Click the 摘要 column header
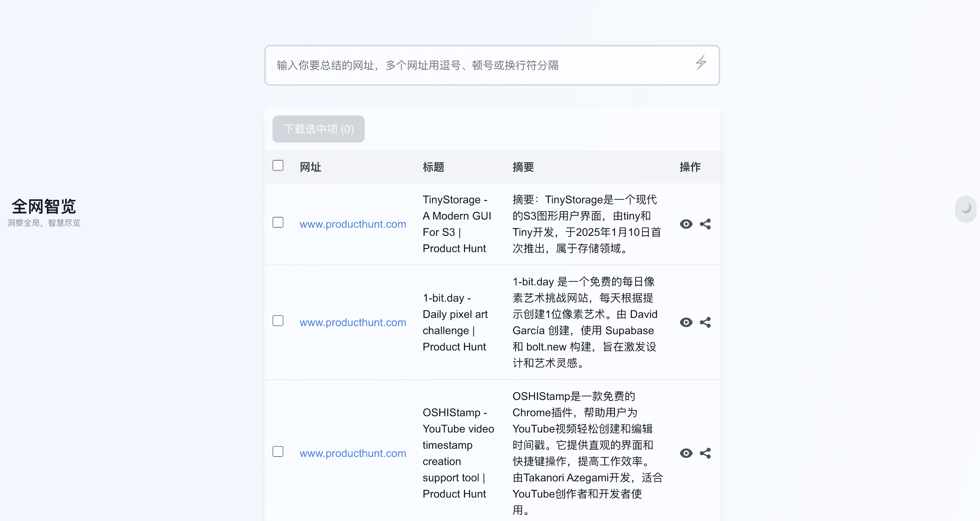The height and width of the screenshot is (521, 980). [523, 167]
